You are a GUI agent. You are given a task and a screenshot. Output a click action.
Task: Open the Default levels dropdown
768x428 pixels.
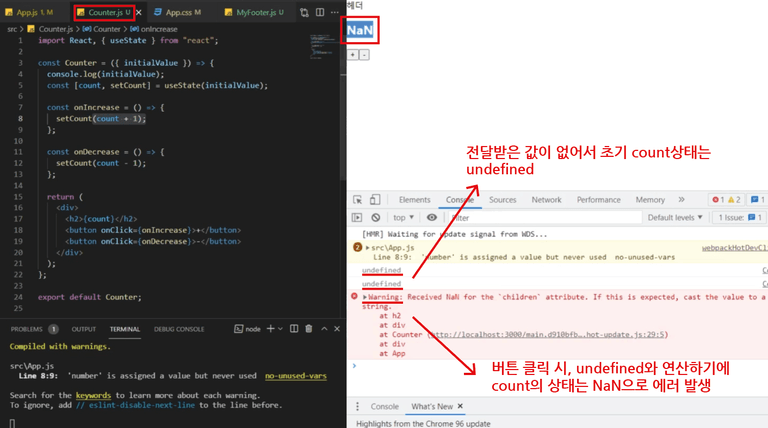click(x=675, y=217)
